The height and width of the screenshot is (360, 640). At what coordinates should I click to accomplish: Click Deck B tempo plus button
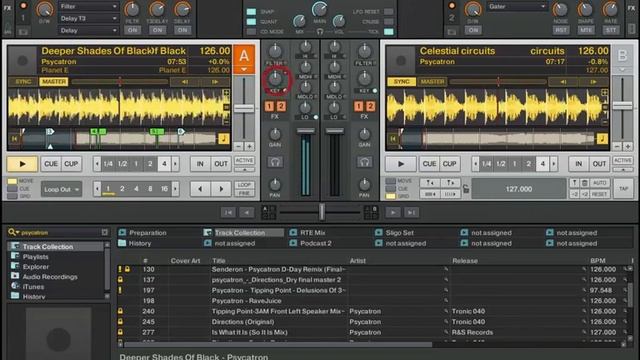628,146
